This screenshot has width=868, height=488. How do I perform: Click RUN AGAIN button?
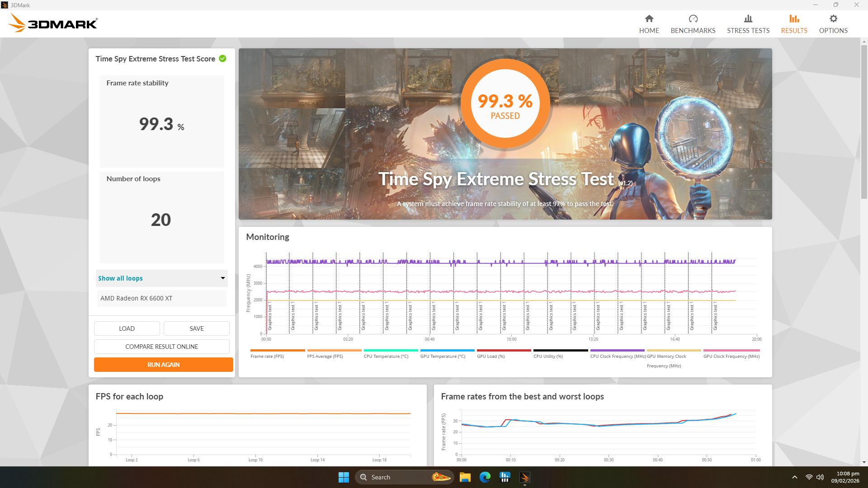[163, 365]
